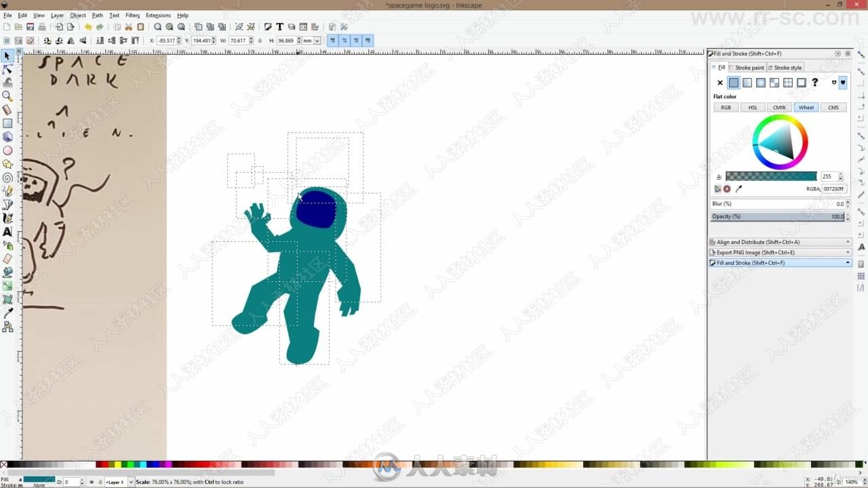Increase the X position spinner
The image size is (868, 488).
(x=179, y=39)
